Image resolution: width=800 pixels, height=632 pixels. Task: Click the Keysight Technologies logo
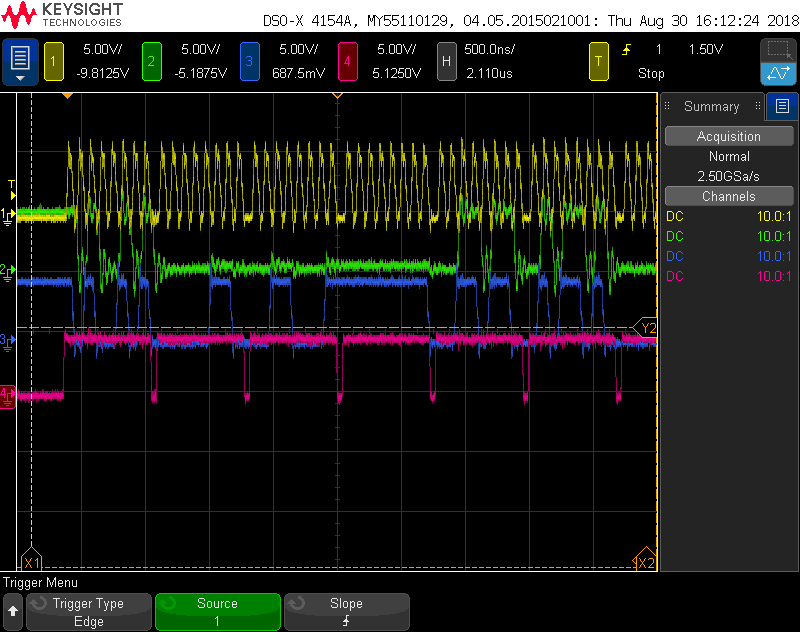coord(62,15)
